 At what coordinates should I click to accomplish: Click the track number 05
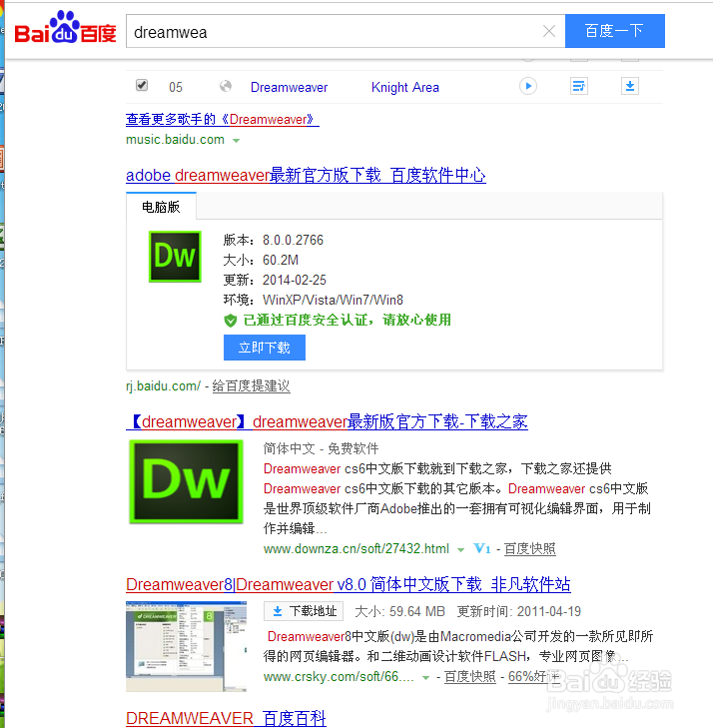[176, 87]
